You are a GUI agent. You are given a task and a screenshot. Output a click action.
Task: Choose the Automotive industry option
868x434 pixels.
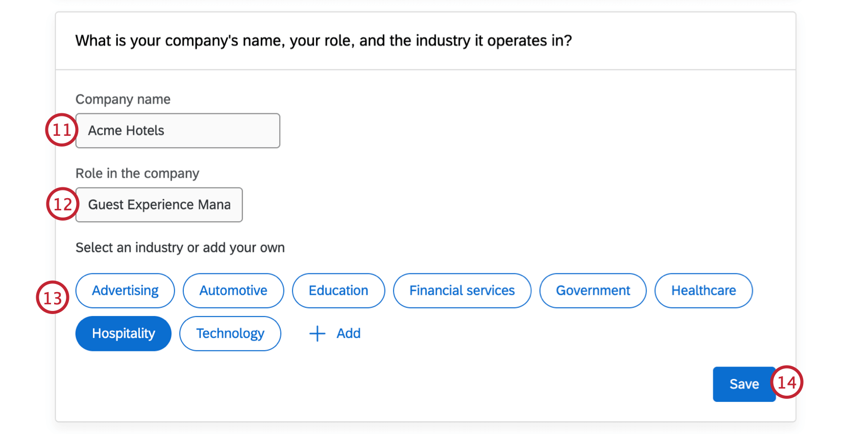point(233,291)
